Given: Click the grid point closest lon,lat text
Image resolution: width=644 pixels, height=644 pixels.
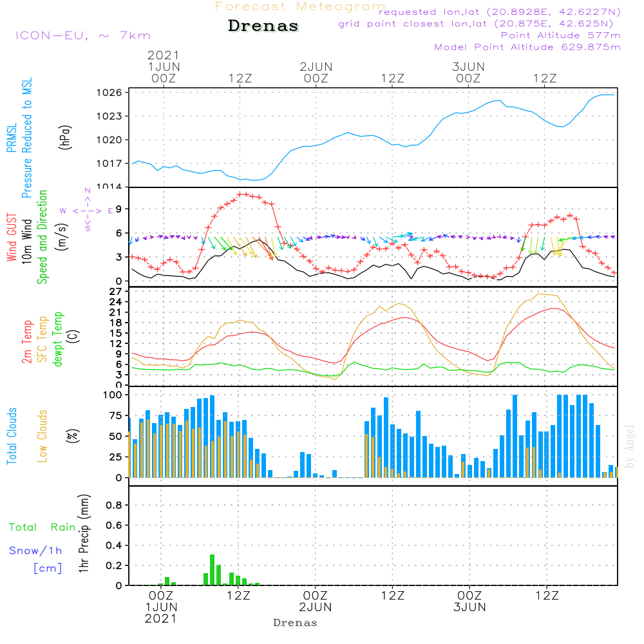Looking at the screenshot, I should 476,24.
